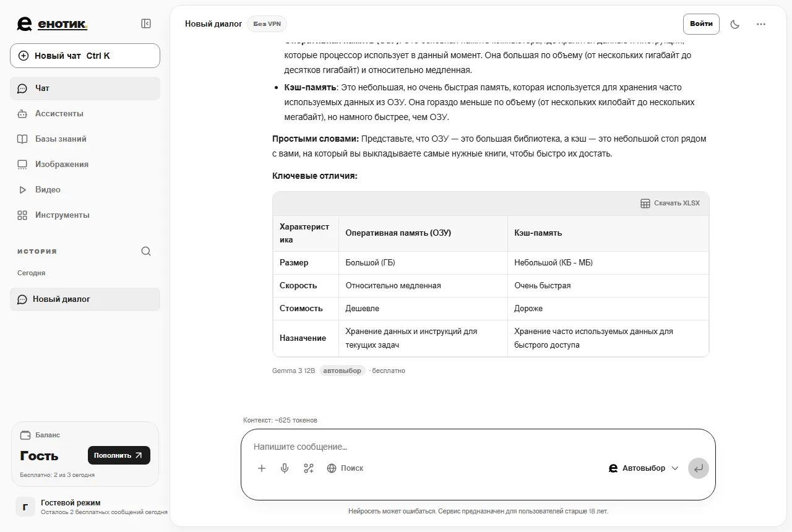792x532 pixels.
Task: Click the Войти login button
Action: point(701,24)
